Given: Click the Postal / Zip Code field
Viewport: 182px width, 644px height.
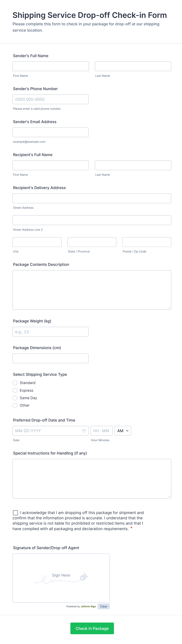Looking at the screenshot, I should coord(147,242).
